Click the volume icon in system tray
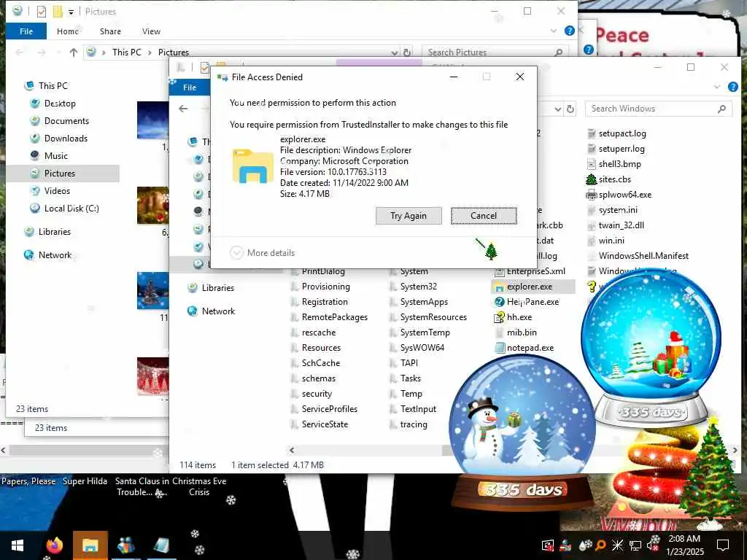This screenshot has height=560, width=747. (652, 545)
